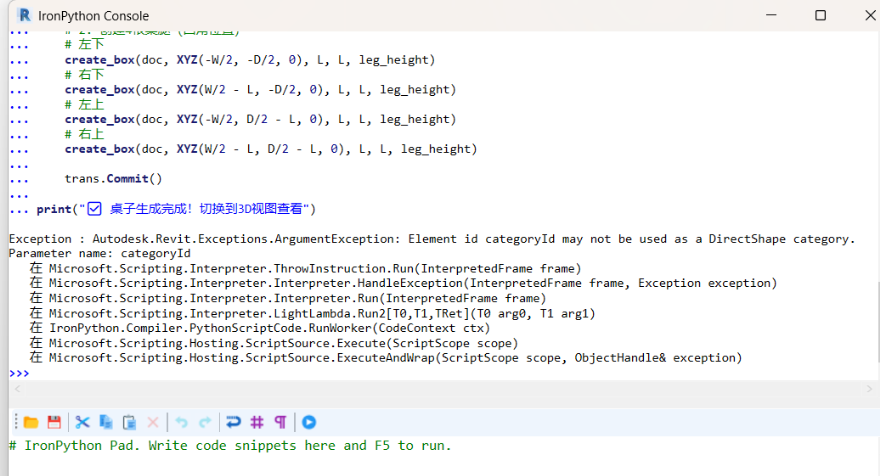Viewport: 880px width, 476px height.
Task: Minimize the IronPython Console window
Action: coord(772,15)
